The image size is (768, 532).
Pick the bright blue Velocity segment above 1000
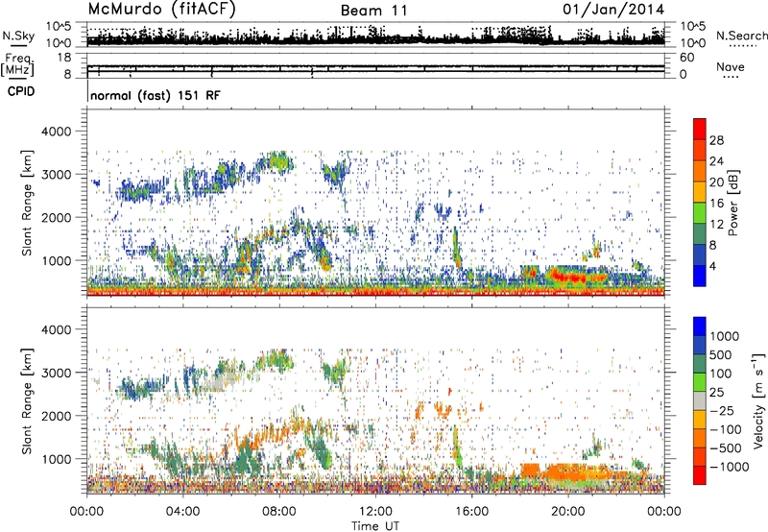(700, 326)
